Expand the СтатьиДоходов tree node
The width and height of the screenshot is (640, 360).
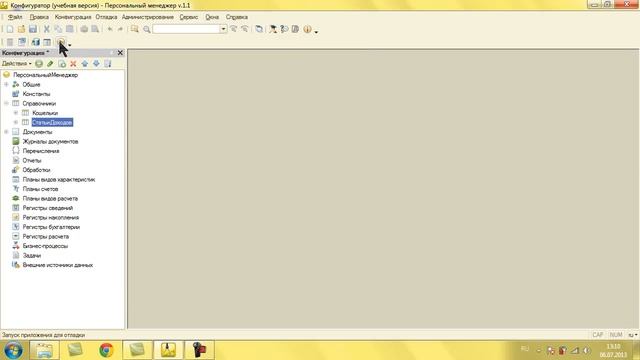(x=16, y=122)
